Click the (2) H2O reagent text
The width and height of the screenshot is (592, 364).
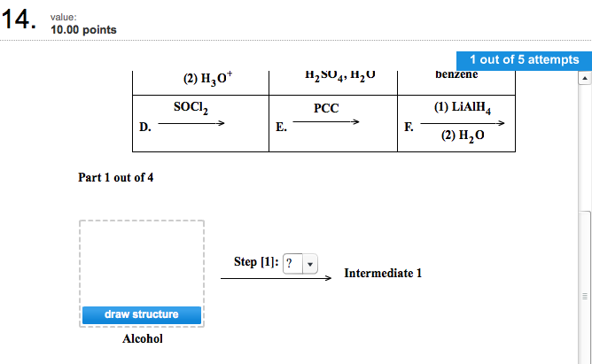(x=463, y=136)
